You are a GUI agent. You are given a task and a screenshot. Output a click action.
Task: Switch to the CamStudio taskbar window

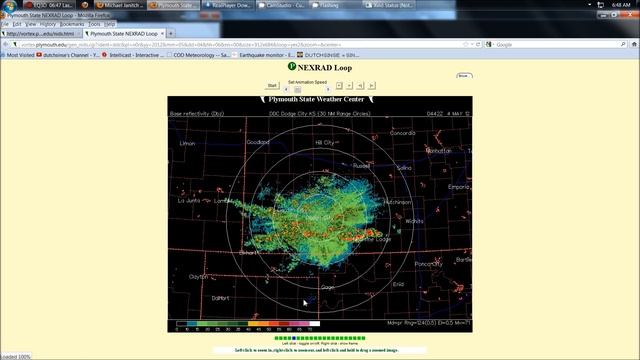coord(282,5)
